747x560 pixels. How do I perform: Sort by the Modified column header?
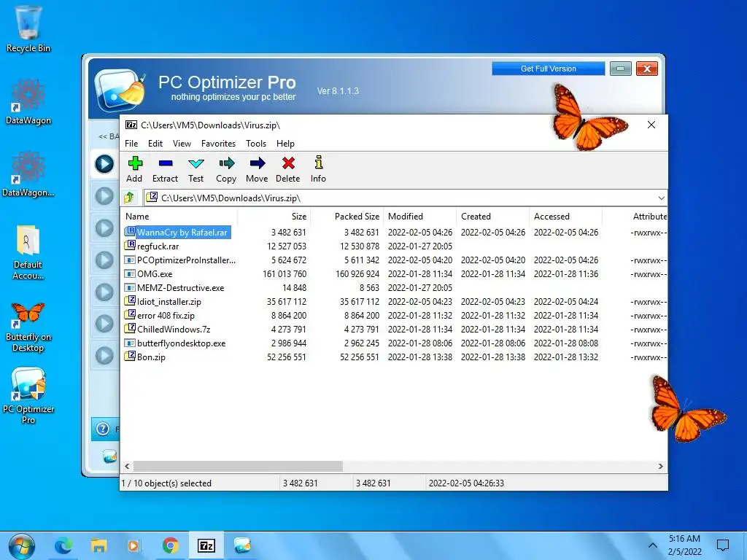[x=419, y=216]
